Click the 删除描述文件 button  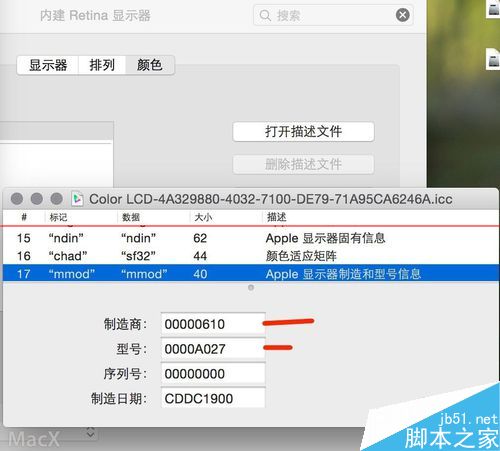pyautogui.click(x=303, y=164)
